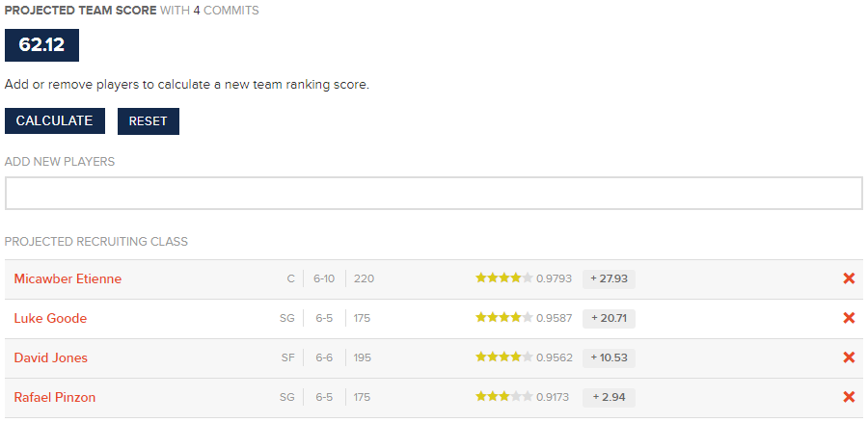The height and width of the screenshot is (423, 868).
Task: Open Rafael Pinzon's player profile link
Action: (x=55, y=397)
